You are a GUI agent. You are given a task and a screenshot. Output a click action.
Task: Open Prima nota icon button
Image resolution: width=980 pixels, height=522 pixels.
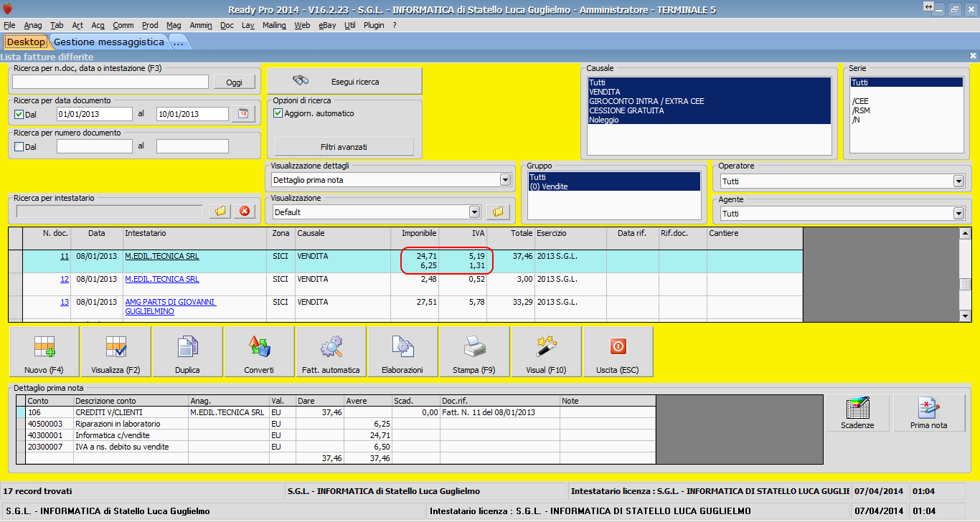tap(928, 414)
